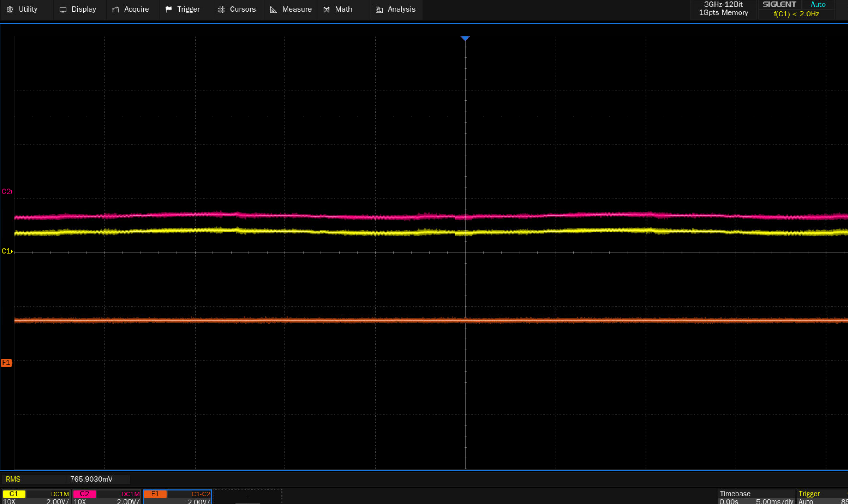This screenshot has width=848, height=504.
Task: Click the C1-C2 math operation label
Action: coord(200,494)
